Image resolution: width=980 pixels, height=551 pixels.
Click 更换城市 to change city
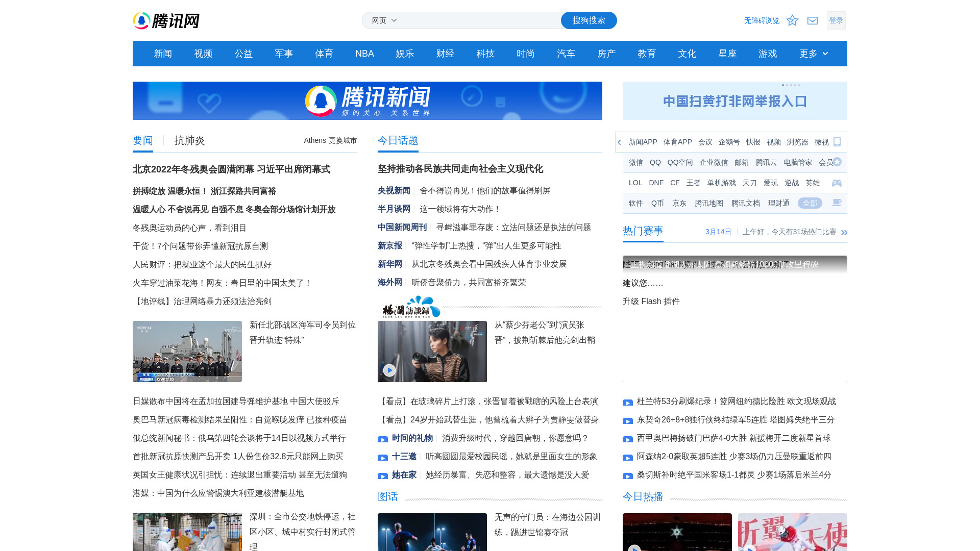tap(342, 140)
